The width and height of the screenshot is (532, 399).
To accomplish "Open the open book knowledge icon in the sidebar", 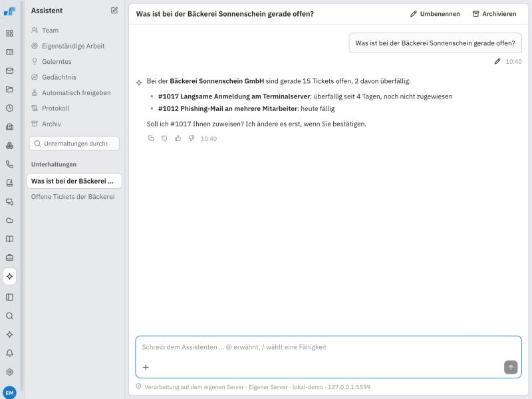I will point(9,239).
